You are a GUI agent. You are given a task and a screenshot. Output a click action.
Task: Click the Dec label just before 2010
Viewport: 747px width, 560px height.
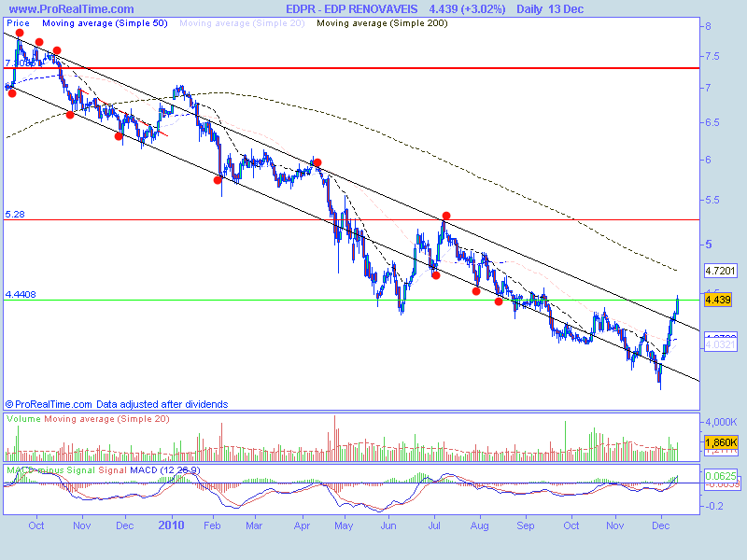pyautogui.click(x=125, y=525)
